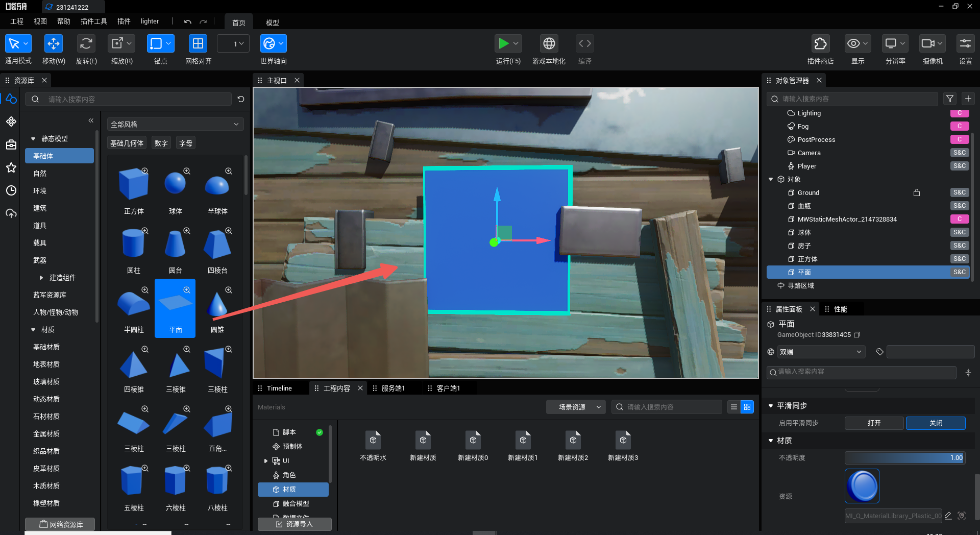
Task: Click the 资源导入 button
Action: [x=295, y=524]
